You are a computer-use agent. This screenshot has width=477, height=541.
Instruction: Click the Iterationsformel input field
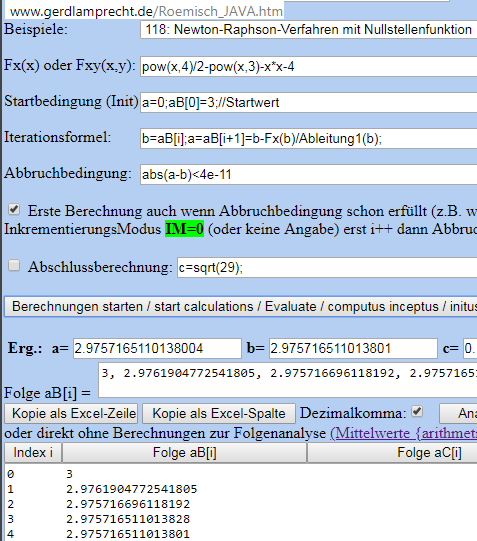(309, 138)
